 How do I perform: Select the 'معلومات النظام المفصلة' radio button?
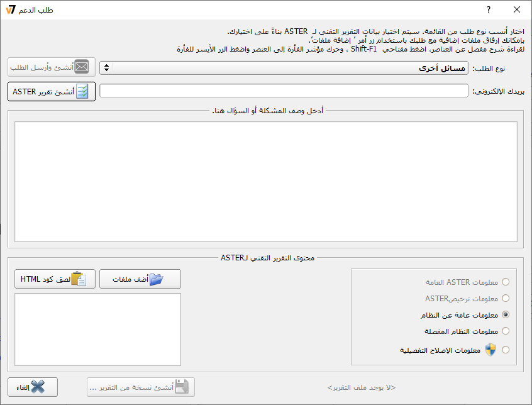coord(506,331)
